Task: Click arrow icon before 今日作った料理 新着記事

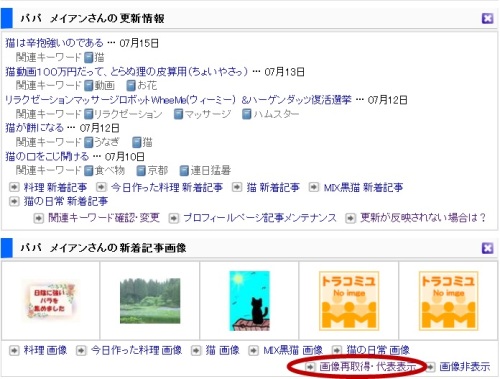Action: tap(101, 187)
